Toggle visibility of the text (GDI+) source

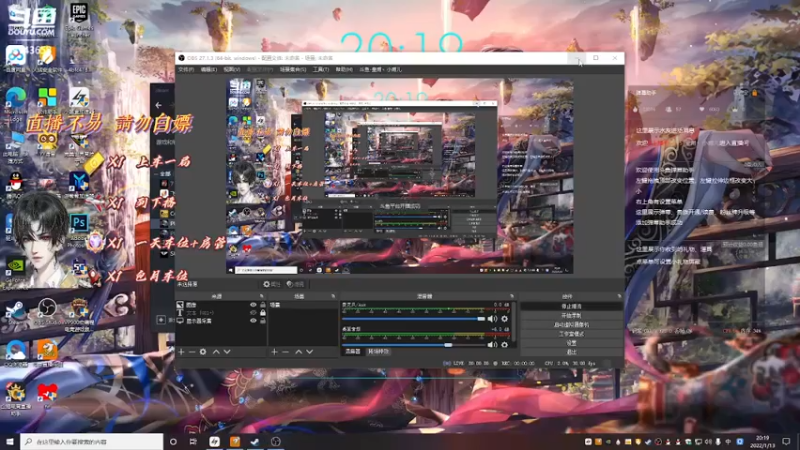pos(253,313)
